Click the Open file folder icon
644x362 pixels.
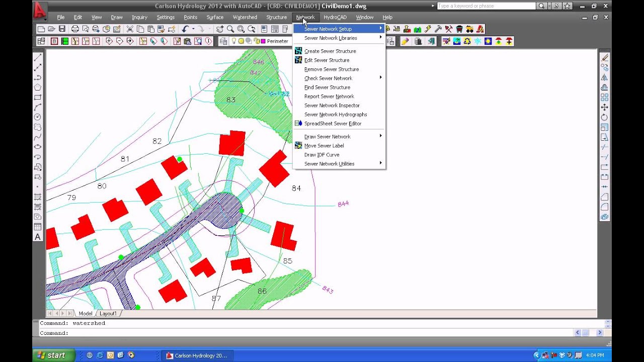(51, 29)
